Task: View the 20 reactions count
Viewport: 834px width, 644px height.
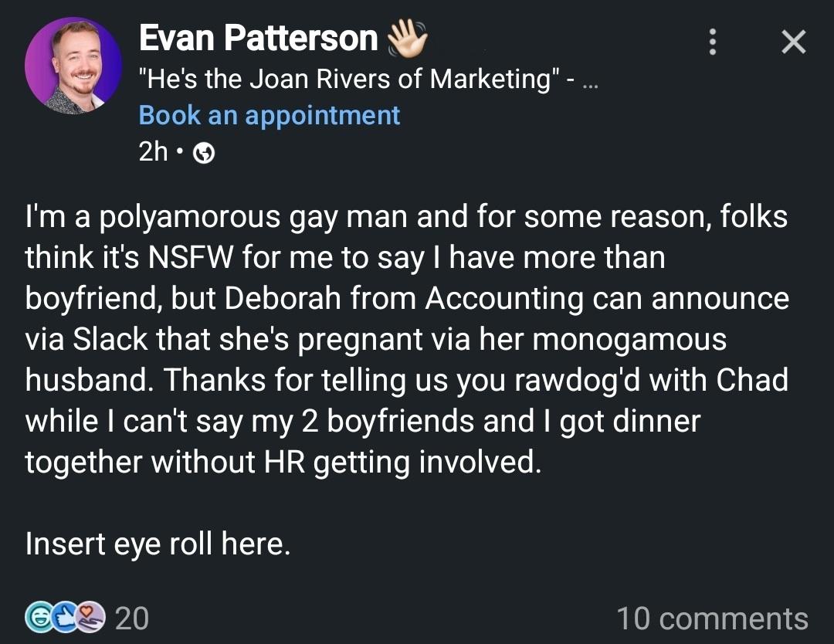Action: pos(131,619)
